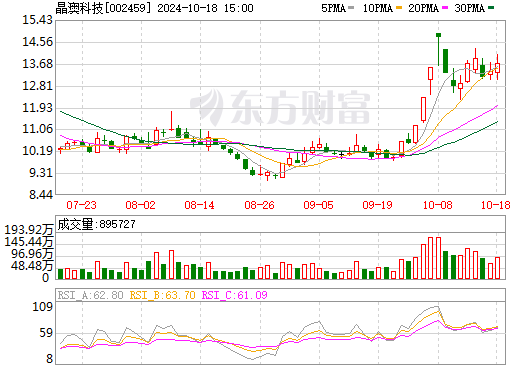Click the 成交量:895727 volume label
The width and height of the screenshot is (520, 365).
tap(97, 224)
